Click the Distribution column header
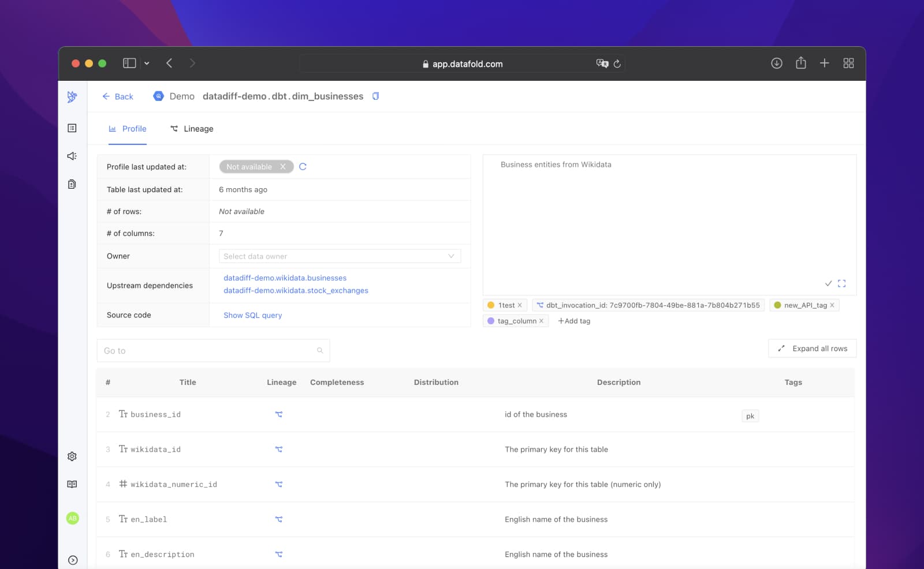The image size is (924, 569). click(436, 382)
